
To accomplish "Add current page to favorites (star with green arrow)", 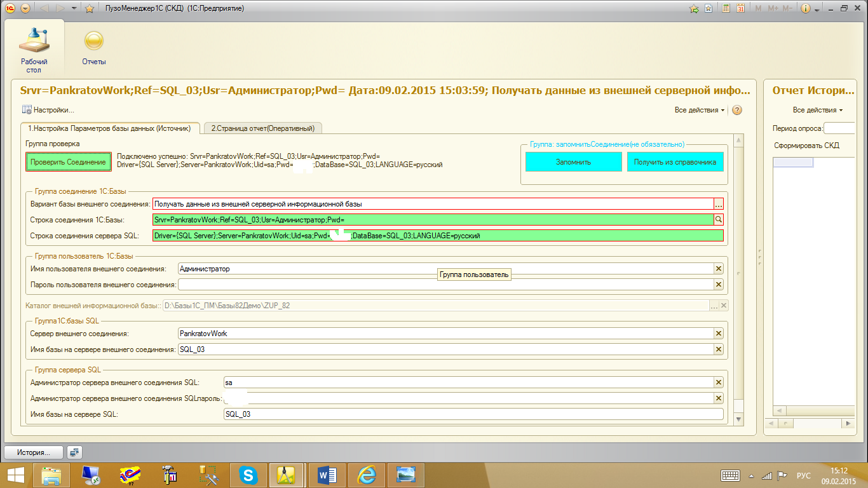I will point(695,9).
